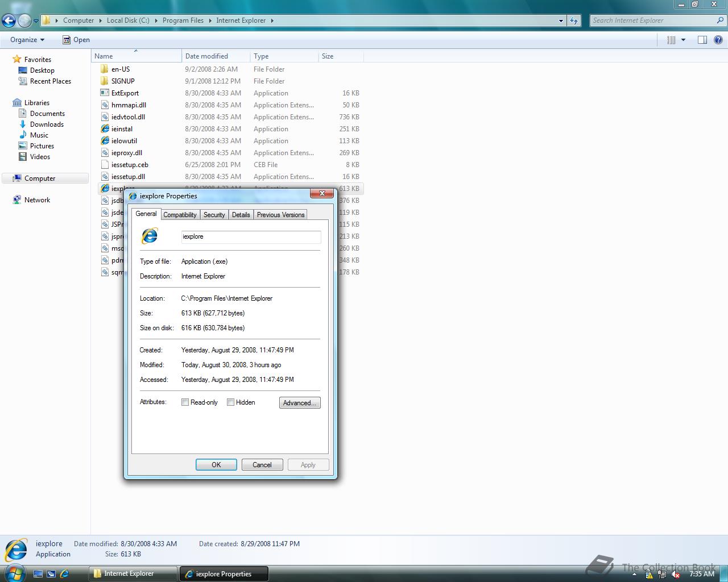728x582 pixels.
Task: Click the Advanced... attributes button
Action: coord(300,403)
